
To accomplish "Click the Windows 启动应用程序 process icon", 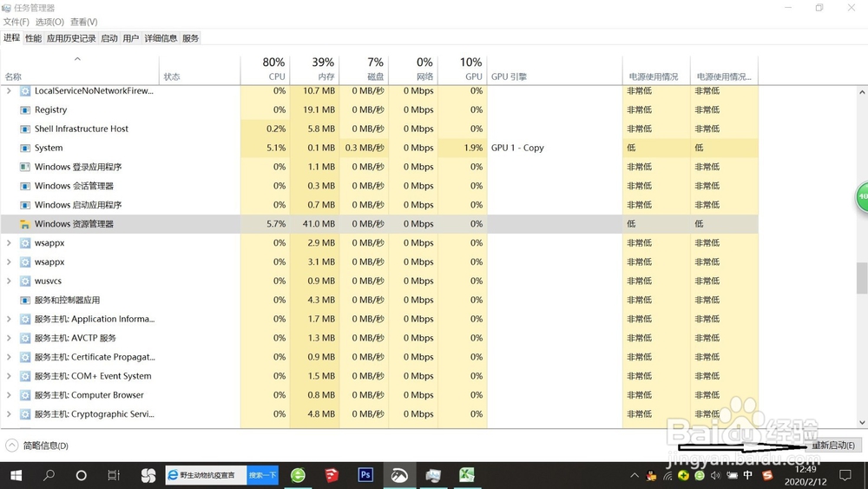I will point(25,205).
